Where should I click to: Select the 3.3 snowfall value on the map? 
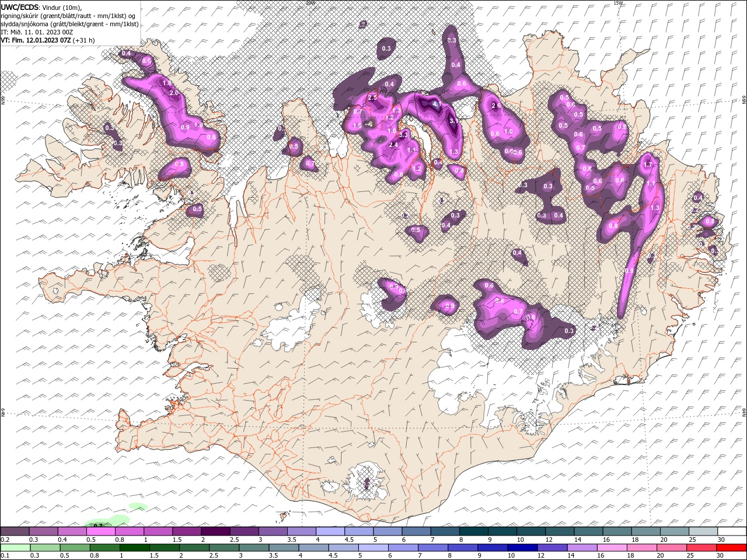[x=403, y=135]
